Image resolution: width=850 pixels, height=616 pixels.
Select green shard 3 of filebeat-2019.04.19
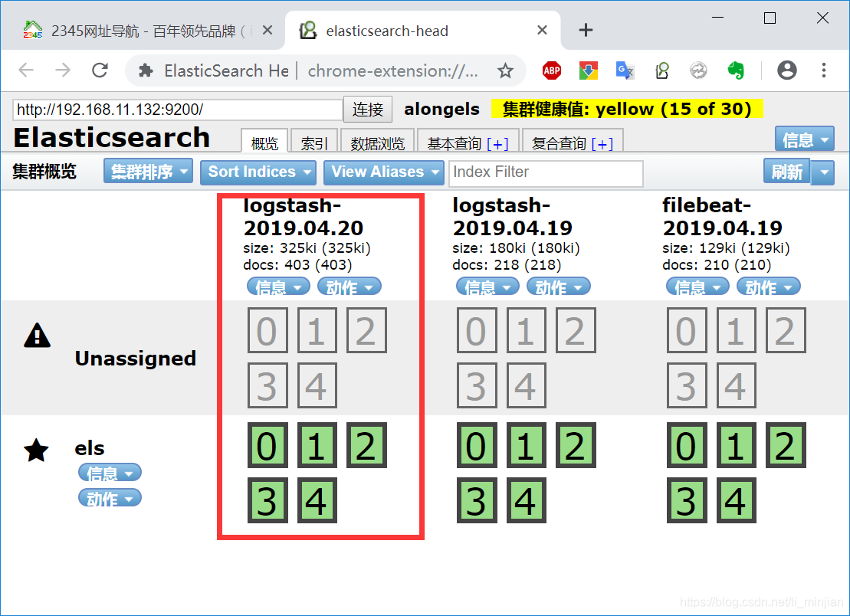pyautogui.click(x=687, y=500)
